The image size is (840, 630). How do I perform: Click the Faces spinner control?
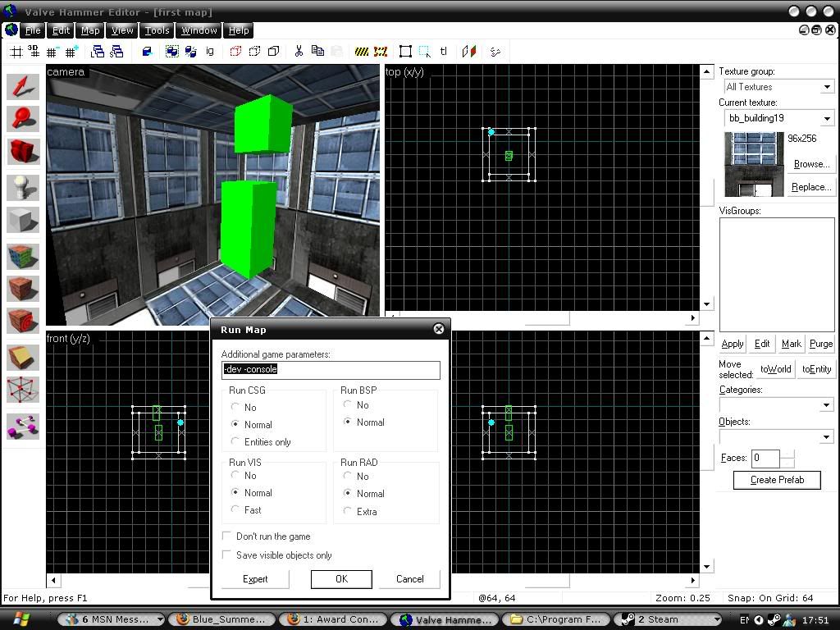click(787, 459)
